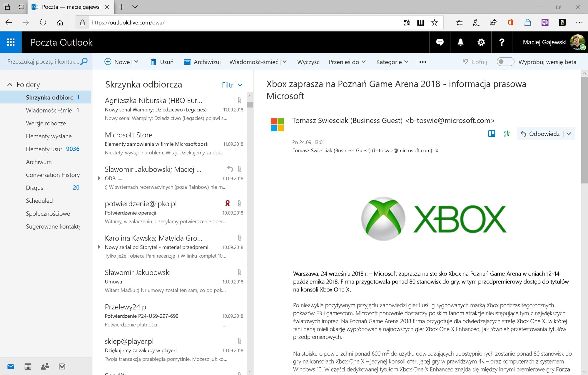Click Maciej Gajewski profile picture
Image resolution: width=588 pixels, height=375 pixels.
(577, 42)
